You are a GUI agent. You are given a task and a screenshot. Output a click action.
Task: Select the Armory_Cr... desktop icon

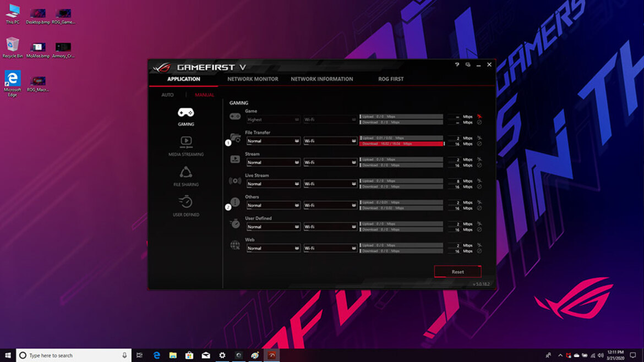click(63, 50)
